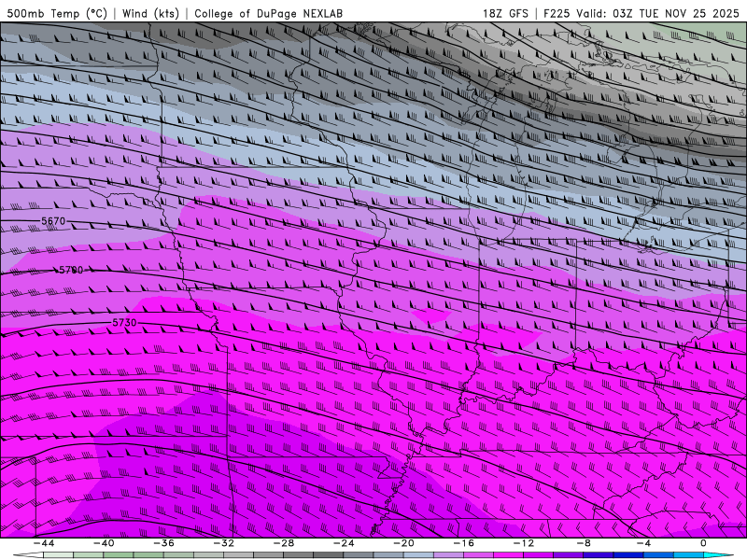The width and height of the screenshot is (747, 560).
Task: Click the "Wind (kts)" header label
Action: click(x=150, y=13)
